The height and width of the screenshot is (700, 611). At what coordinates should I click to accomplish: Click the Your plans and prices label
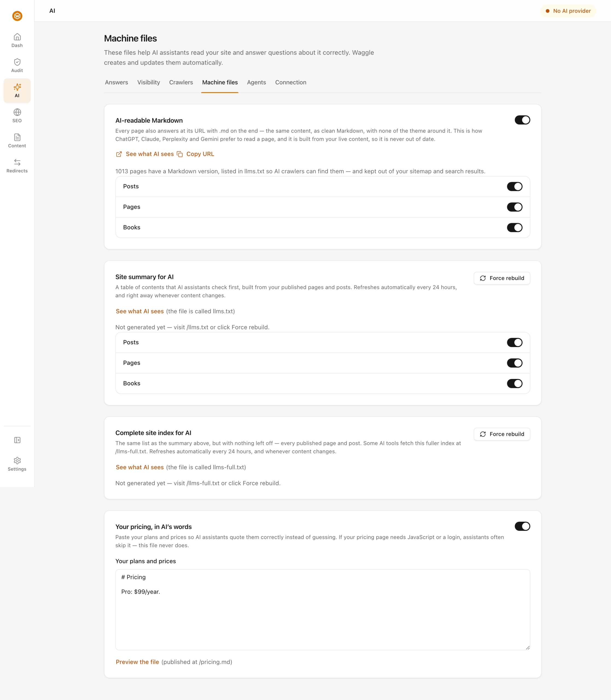point(146,561)
